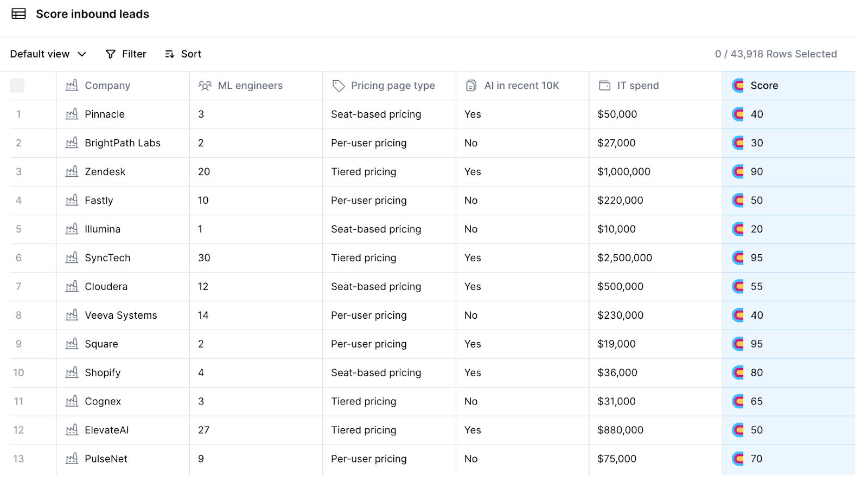The height and width of the screenshot is (489, 868).
Task: Expand the Default view chevron arrow
Action: click(82, 54)
